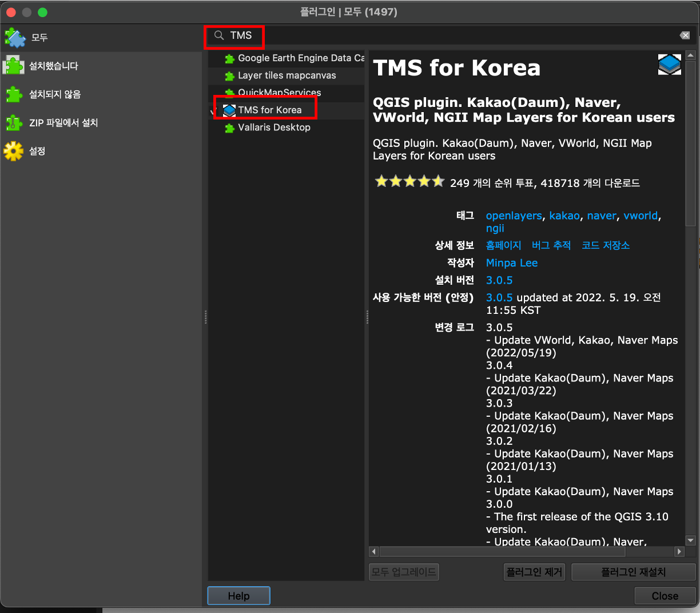Click the details vertical scrollbar up arrow
The image size is (700, 613).
(x=690, y=56)
